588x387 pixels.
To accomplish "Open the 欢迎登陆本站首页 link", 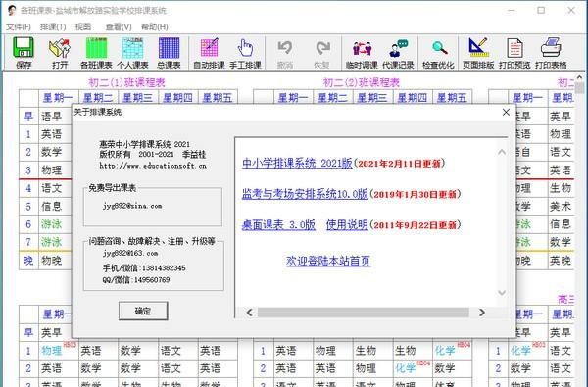I will (328, 261).
